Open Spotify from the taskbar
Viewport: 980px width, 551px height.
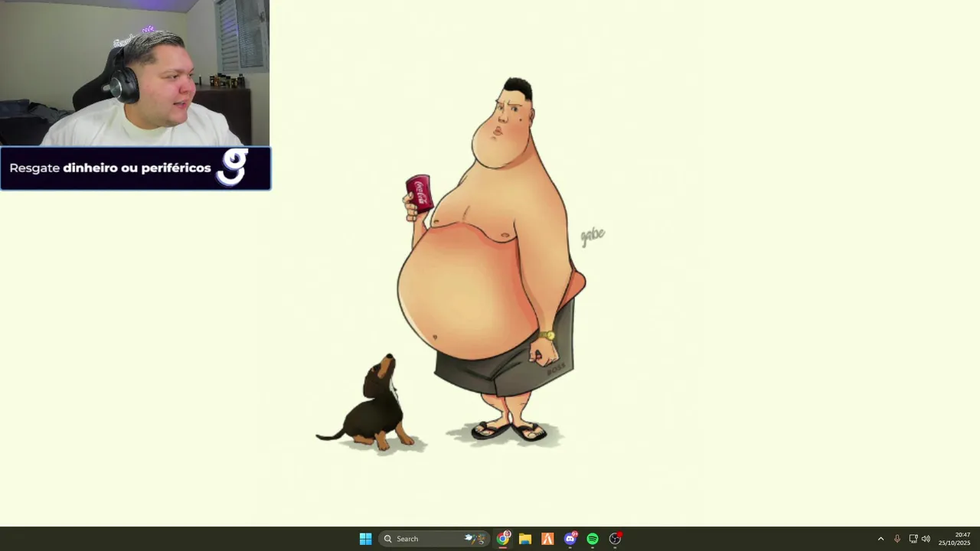pyautogui.click(x=593, y=539)
